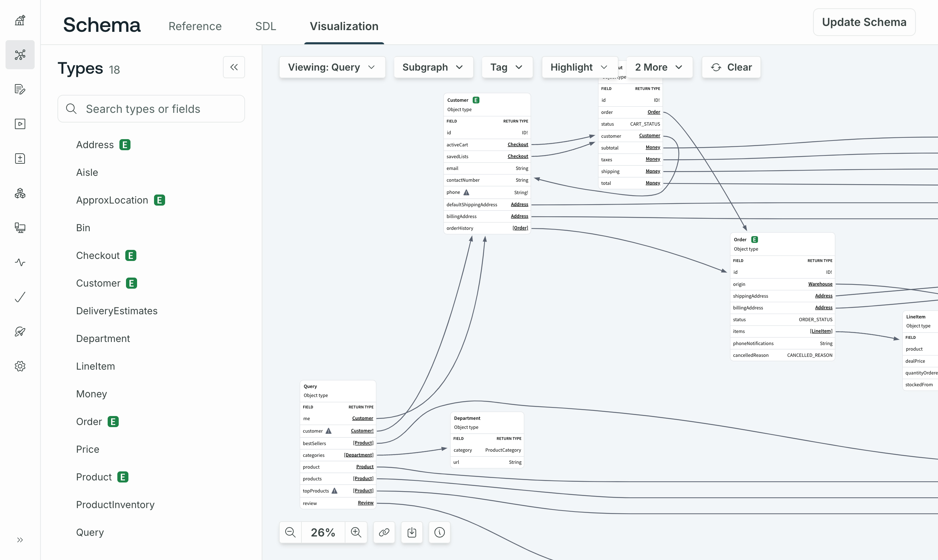Follow the [Department] link in categories row
This screenshot has width=938, height=560.
[359, 455]
